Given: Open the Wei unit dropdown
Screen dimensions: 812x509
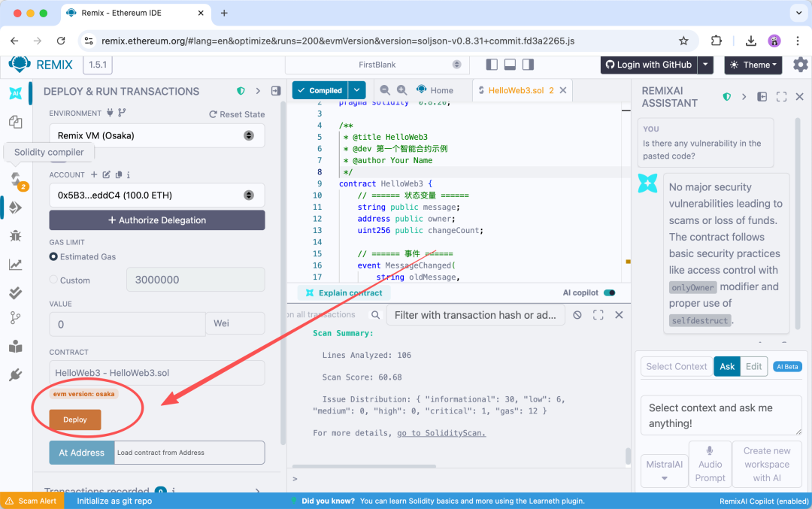Looking at the screenshot, I should click(x=235, y=323).
